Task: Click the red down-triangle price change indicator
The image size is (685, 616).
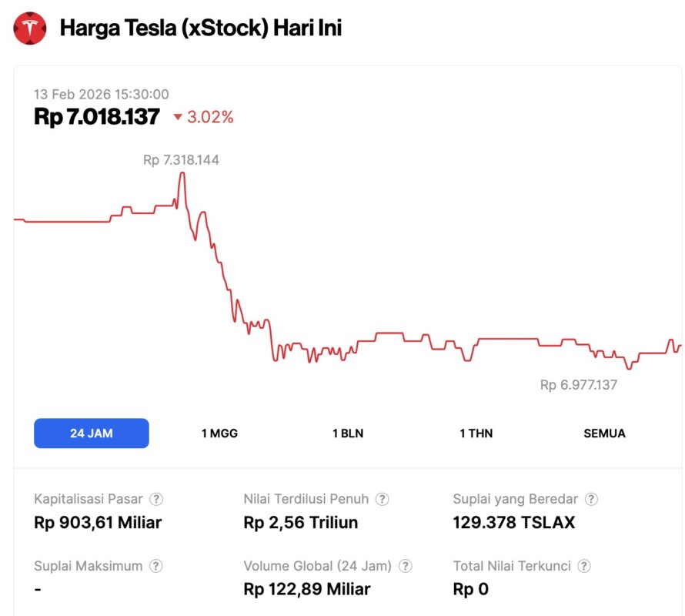Action: point(178,117)
